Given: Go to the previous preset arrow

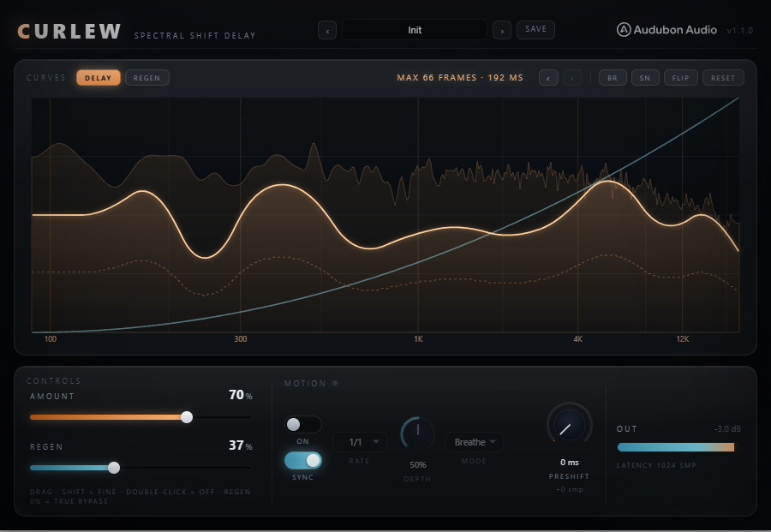Looking at the screenshot, I should pyautogui.click(x=327, y=31).
